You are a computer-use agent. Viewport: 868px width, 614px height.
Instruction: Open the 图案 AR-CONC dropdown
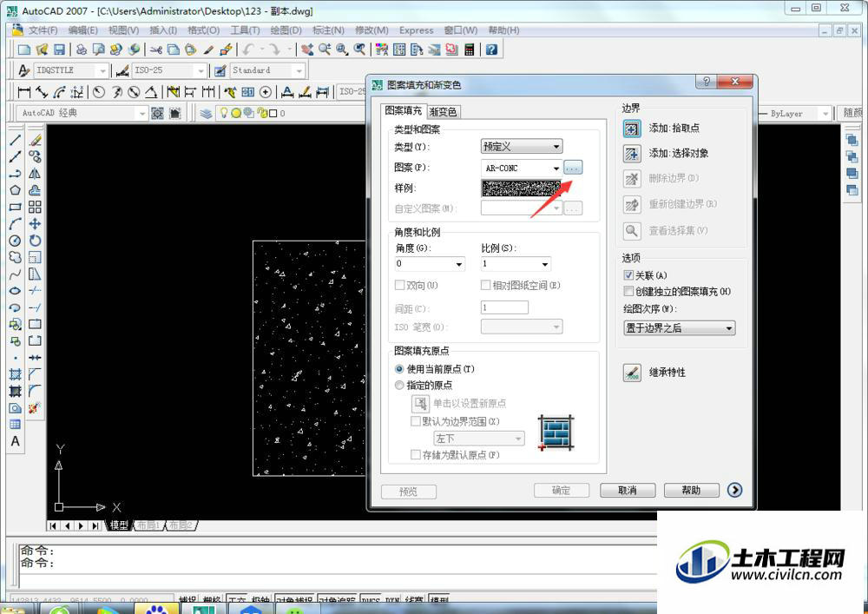click(522, 168)
